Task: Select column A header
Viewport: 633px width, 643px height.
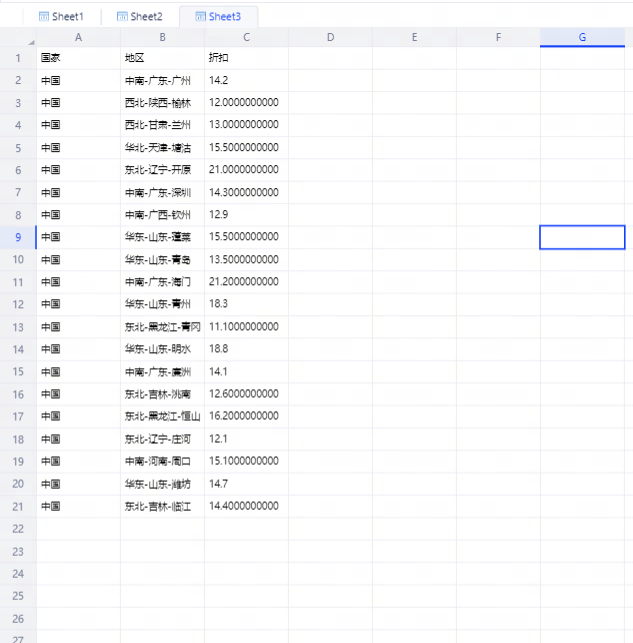Action: [78, 38]
